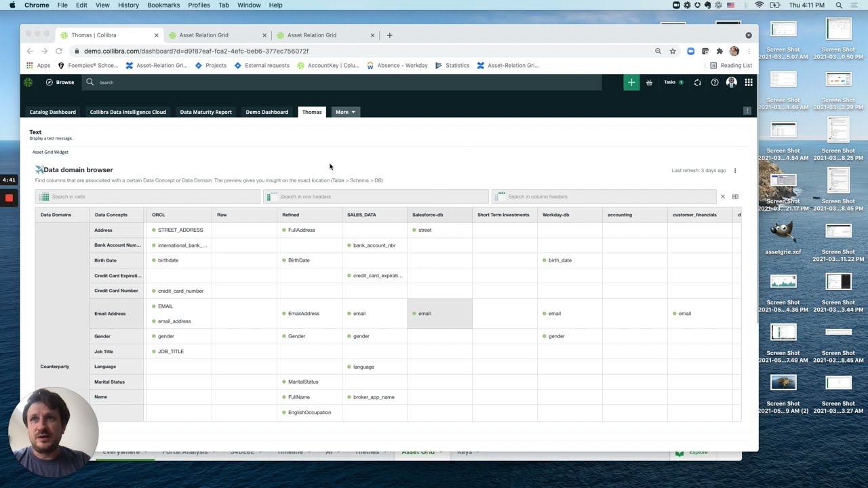Switch to the Catalog Dashboard tab

click(x=52, y=112)
